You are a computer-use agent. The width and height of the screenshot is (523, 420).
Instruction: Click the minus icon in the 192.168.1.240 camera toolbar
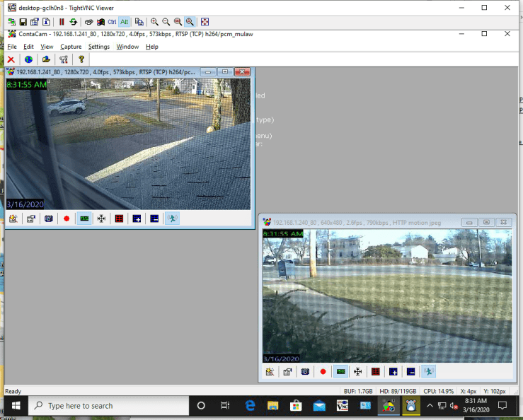point(410,372)
